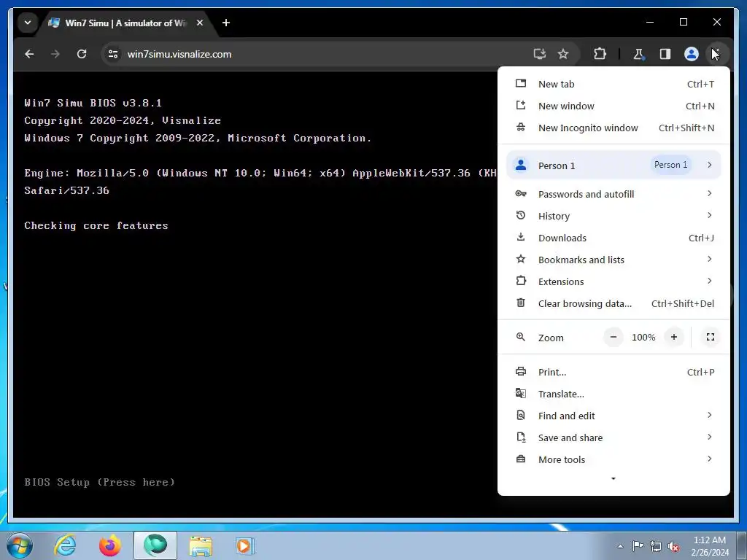Expand the Extensions submenu
This screenshot has width=747, height=560.
click(x=614, y=281)
